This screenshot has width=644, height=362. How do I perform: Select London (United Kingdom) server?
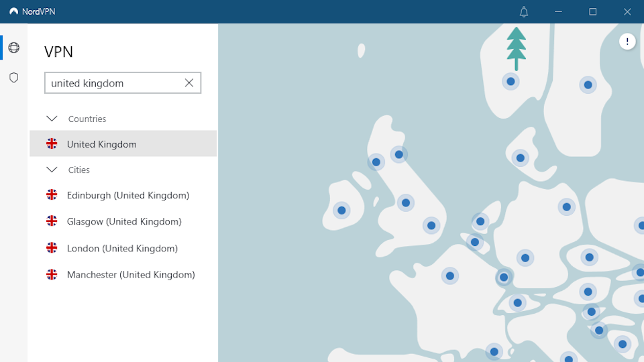123,248
